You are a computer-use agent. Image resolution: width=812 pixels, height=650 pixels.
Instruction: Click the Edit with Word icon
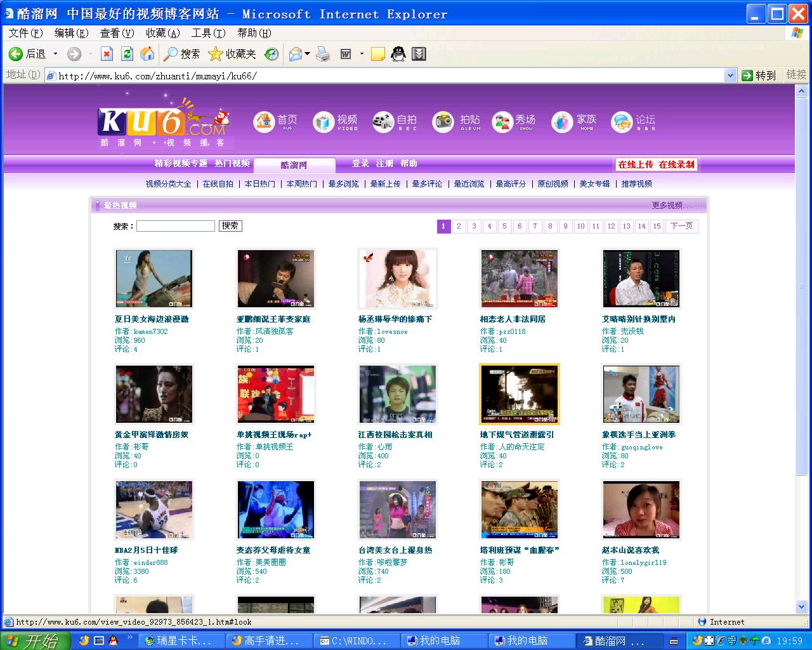[x=346, y=54]
